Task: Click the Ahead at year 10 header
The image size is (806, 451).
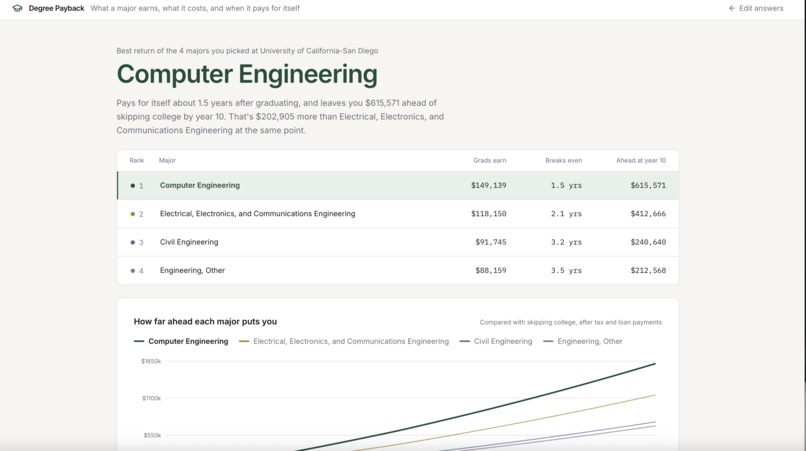Action: [x=641, y=160]
